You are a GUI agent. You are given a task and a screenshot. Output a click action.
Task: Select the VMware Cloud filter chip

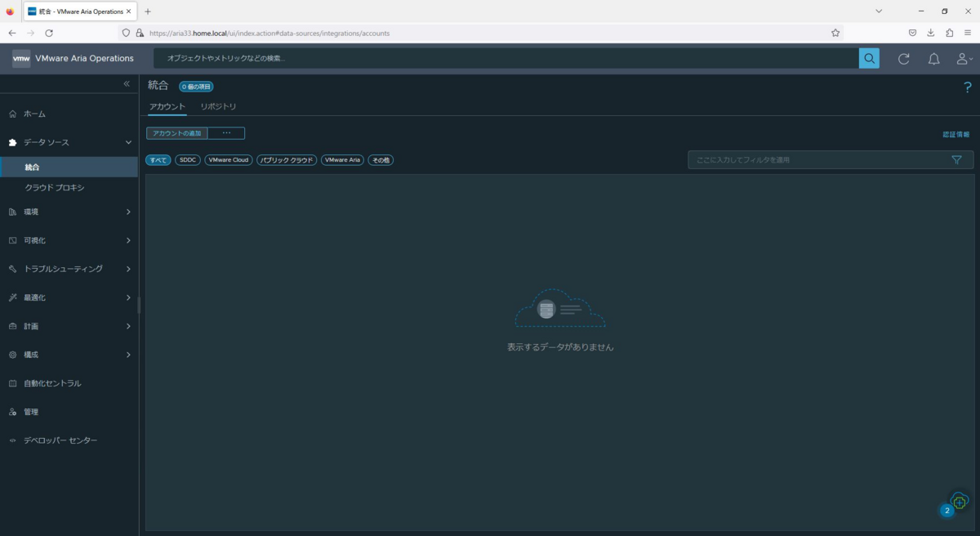point(229,160)
